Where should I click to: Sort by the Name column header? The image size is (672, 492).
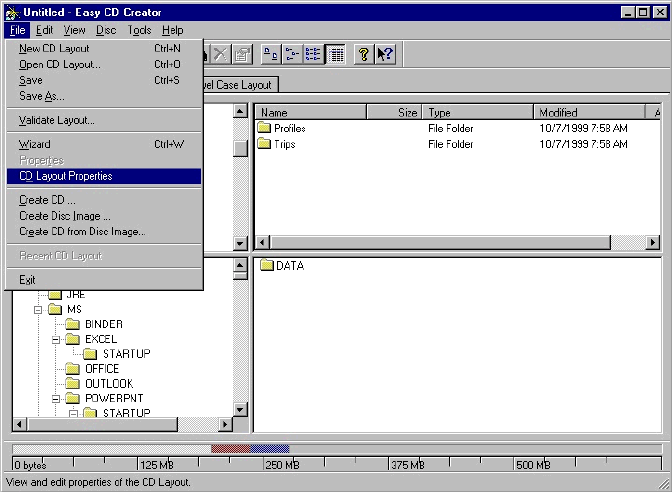311,112
